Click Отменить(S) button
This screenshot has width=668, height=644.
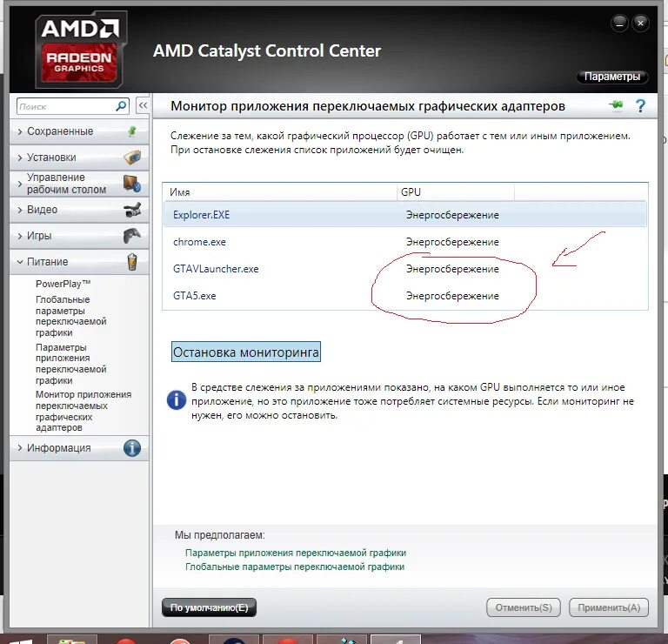click(x=524, y=607)
